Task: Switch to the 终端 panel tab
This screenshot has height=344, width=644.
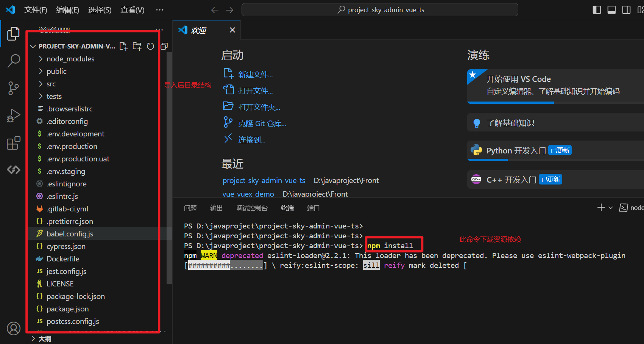Action: 287,208
